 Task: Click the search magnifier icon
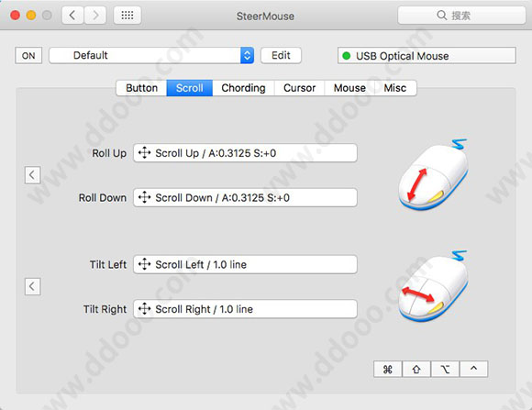coord(441,16)
